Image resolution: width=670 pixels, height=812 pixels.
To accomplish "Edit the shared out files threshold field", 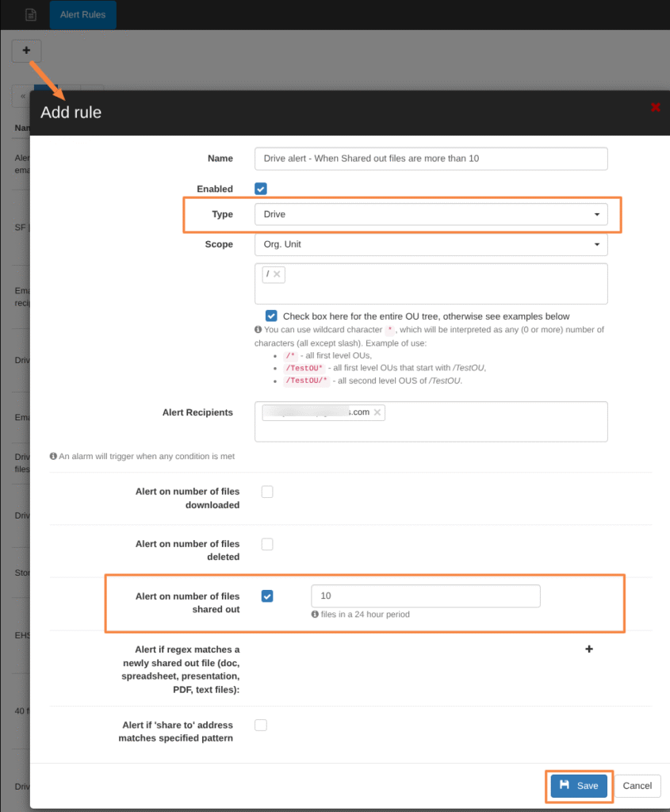I will tap(426, 596).
